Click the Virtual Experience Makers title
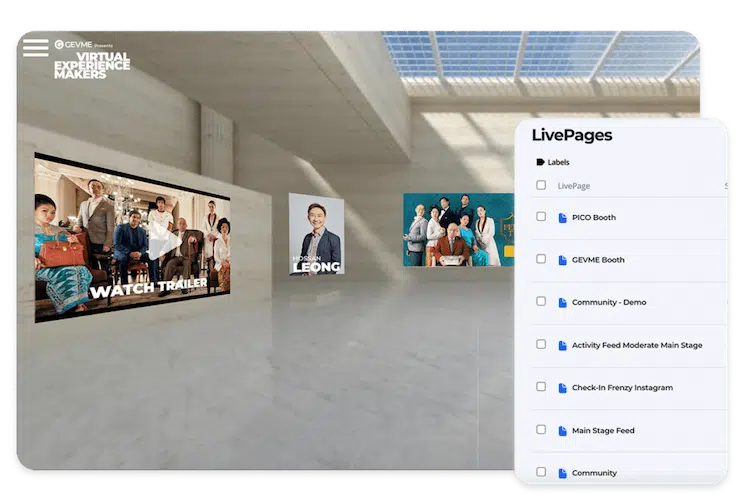The width and height of the screenshot is (740, 501). 92,65
